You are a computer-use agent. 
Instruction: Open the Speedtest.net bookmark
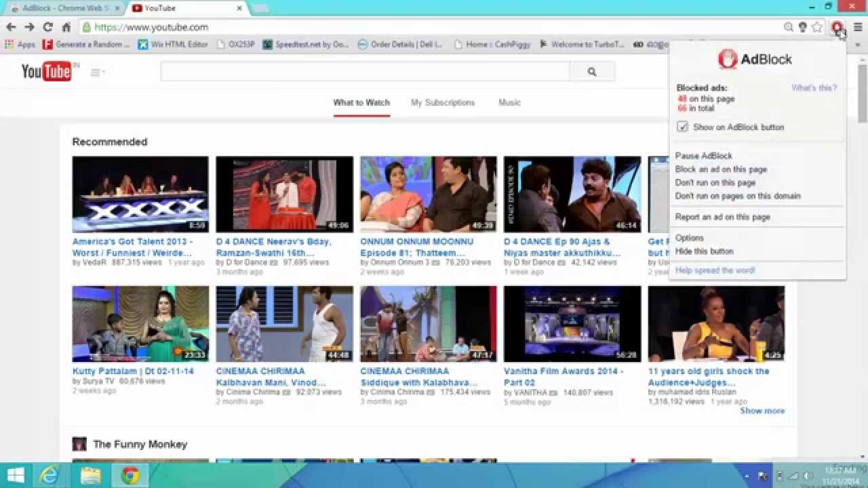(x=306, y=45)
